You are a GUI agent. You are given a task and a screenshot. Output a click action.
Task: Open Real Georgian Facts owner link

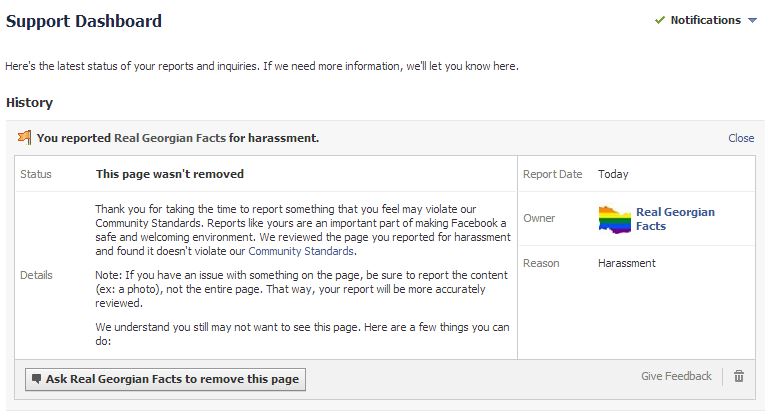click(675, 219)
